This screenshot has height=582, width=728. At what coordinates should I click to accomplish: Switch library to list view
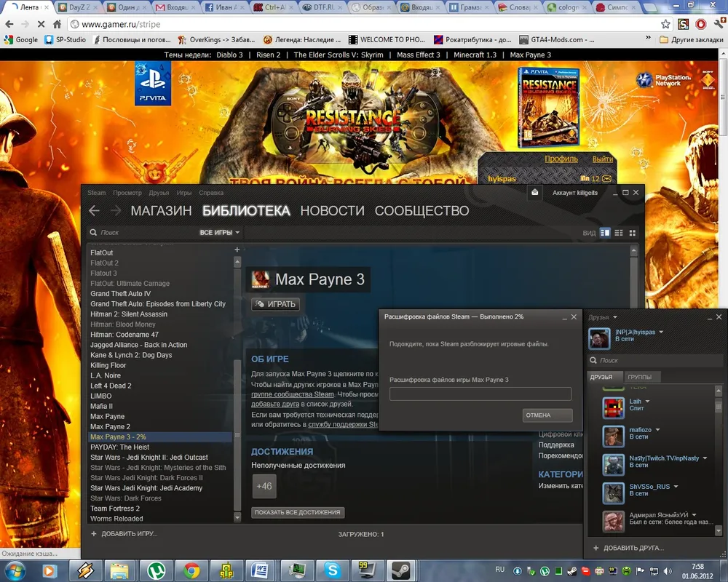(619, 233)
